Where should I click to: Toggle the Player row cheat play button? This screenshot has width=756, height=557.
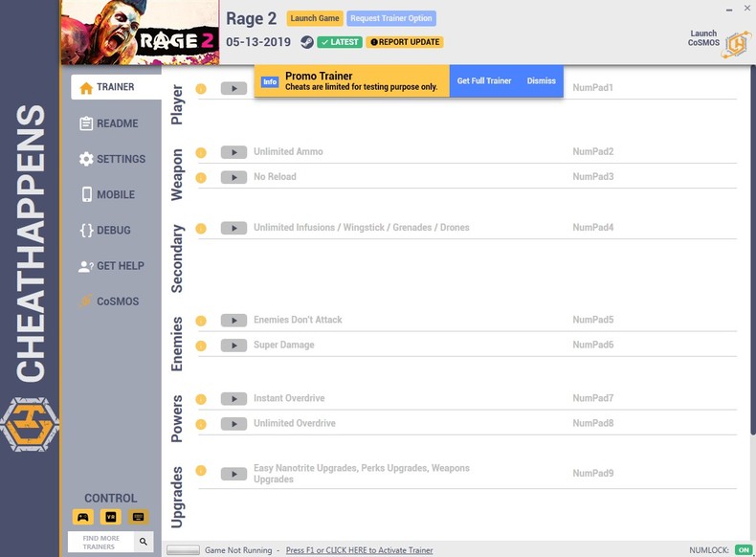[x=233, y=88]
